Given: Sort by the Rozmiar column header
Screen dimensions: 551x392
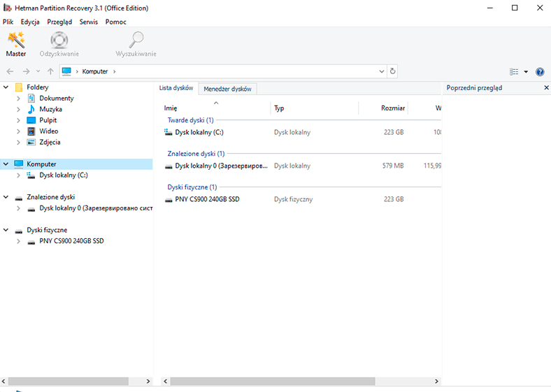Looking at the screenshot, I should [383, 108].
